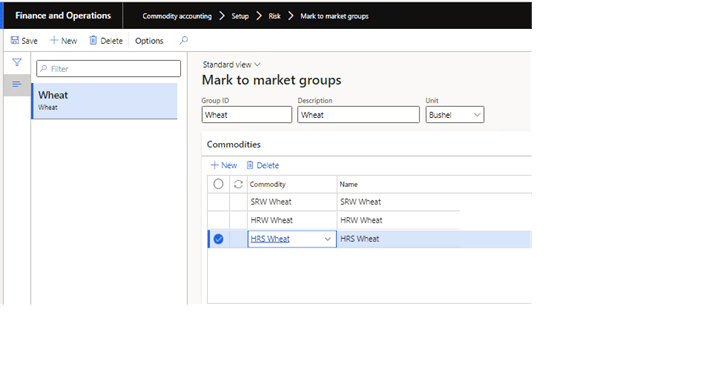The height and width of the screenshot is (378, 715).
Task: Click the search magnifier icon in action bar
Action: coord(183,40)
